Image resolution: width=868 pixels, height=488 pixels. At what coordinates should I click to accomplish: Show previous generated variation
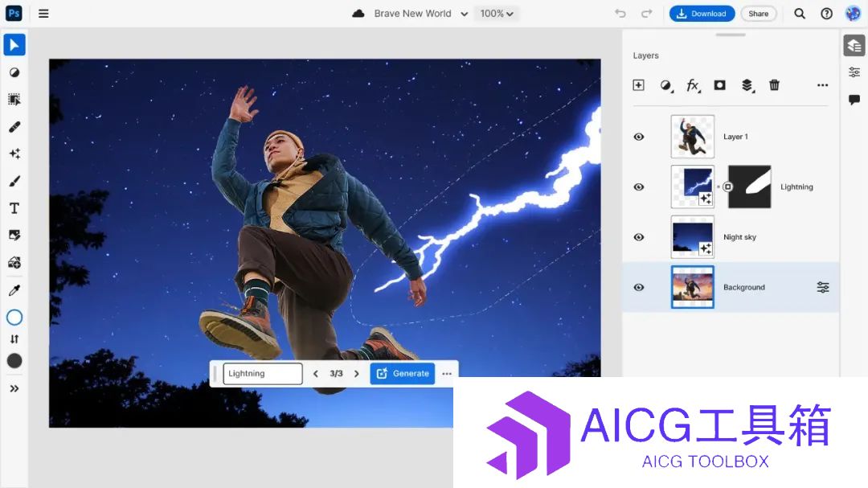tap(316, 374)
